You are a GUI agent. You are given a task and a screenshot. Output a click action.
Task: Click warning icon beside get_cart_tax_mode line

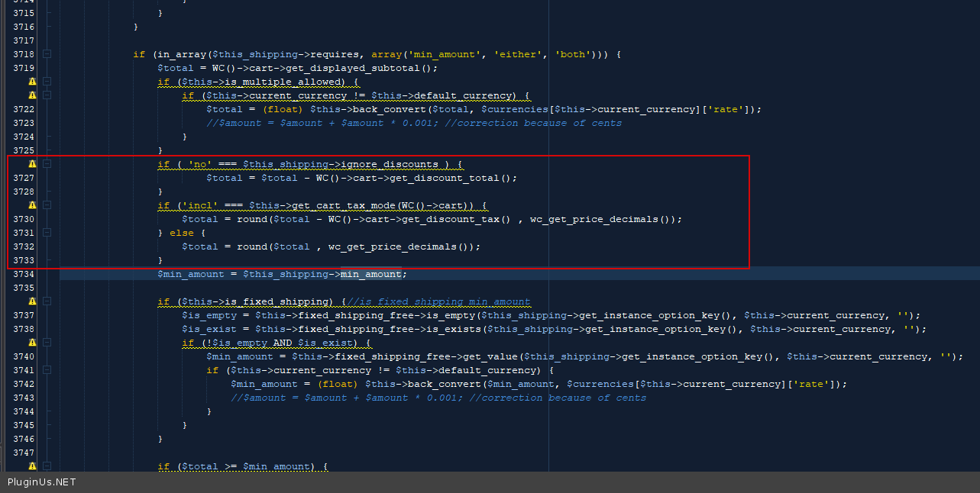(32, 205)
